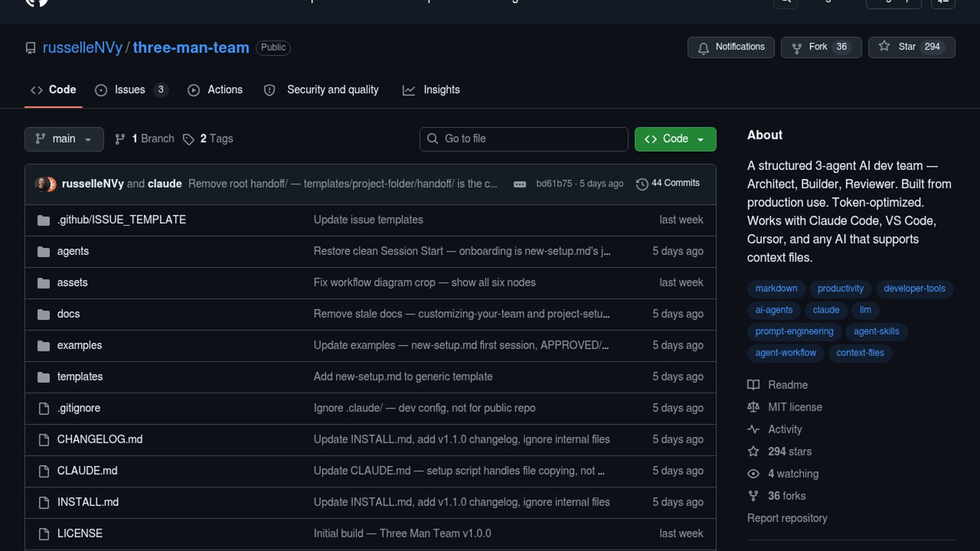Click the branch icon beside 1 Branch
Screen dimensions: 980x551
click(x=120, y=139)
